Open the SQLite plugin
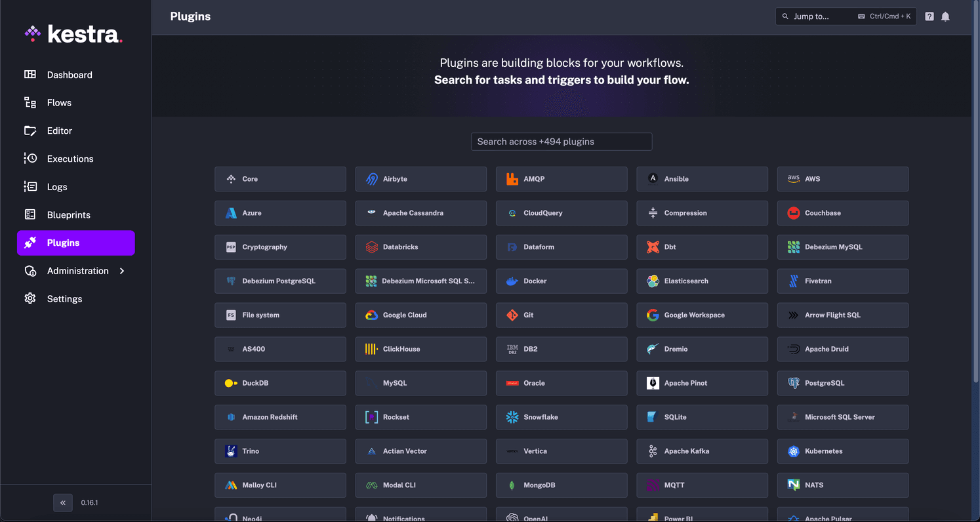This screenshot has height=522, width=980. click(x=702, y=418)
